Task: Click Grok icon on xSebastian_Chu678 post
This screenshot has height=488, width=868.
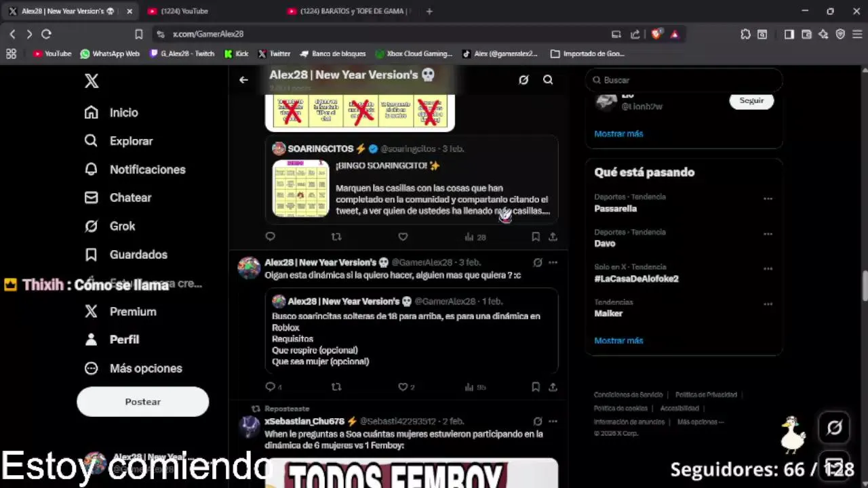Action: (x=537, y=421)
